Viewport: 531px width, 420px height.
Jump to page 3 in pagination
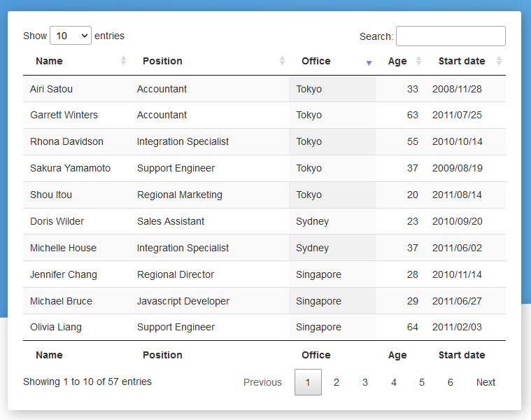point(365,382)
